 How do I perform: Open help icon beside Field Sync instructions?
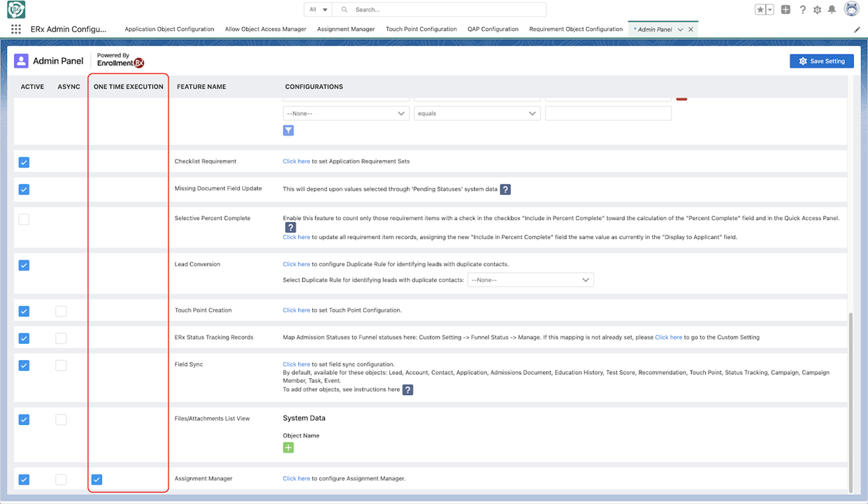[407, 390]
